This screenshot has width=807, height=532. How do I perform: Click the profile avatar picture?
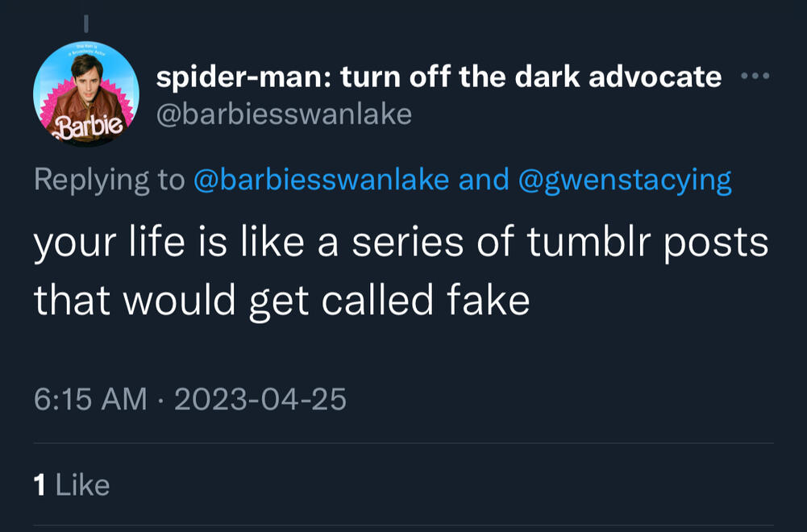click(x=87, y=94)
